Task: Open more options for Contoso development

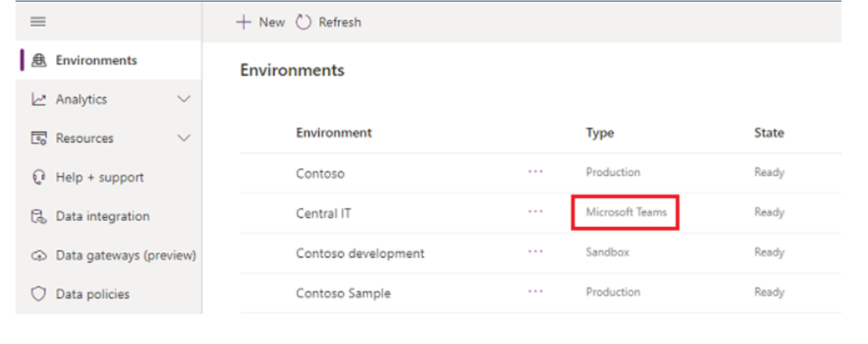Action: (535, 252)
